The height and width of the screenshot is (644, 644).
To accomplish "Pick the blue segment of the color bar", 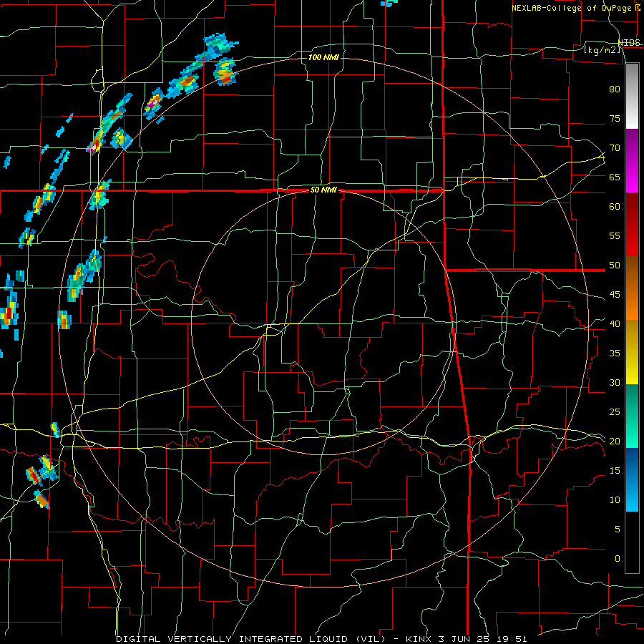I will [632, 479].
